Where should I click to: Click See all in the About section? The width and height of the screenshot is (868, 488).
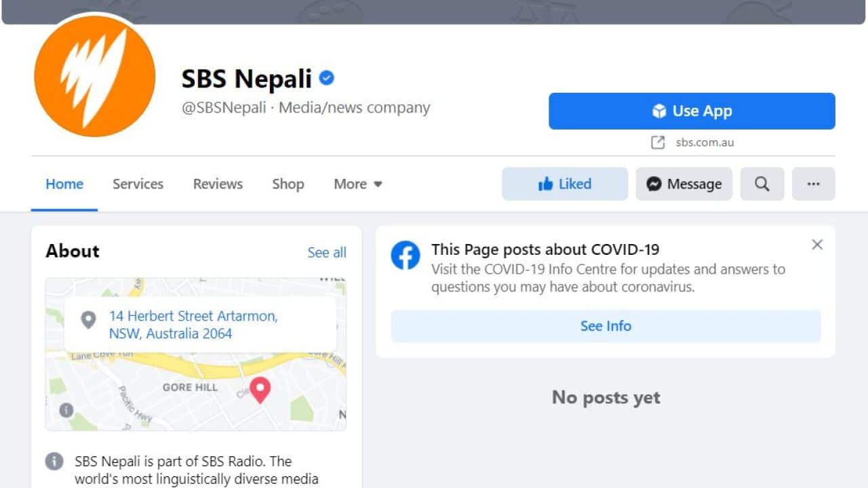click(327, 253)
